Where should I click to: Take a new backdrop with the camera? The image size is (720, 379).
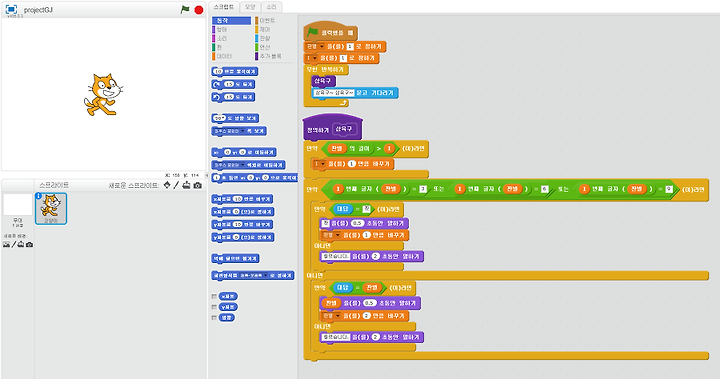pos(29,244)
